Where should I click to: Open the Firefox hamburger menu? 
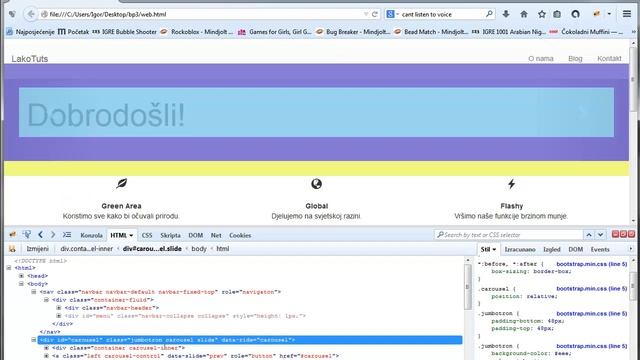tap(627, 14)
